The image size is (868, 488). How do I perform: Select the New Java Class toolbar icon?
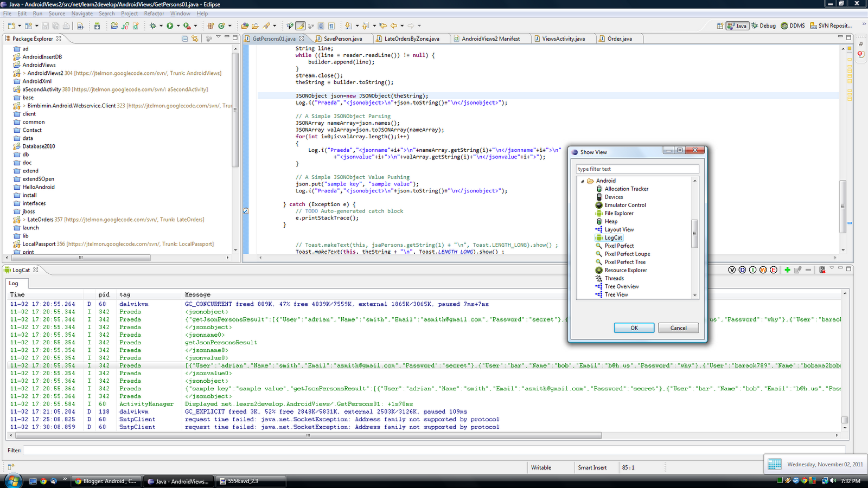tap(136, 25)
